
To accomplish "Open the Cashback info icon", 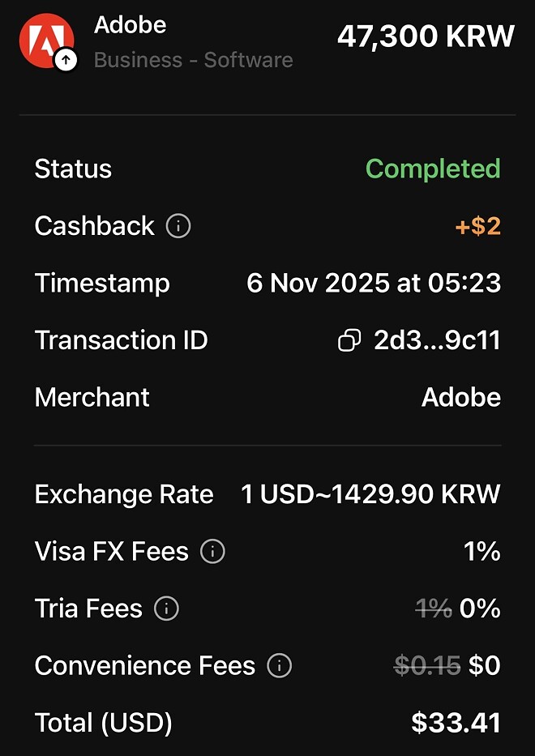I will pyautogui.click(x=178, y=226).
